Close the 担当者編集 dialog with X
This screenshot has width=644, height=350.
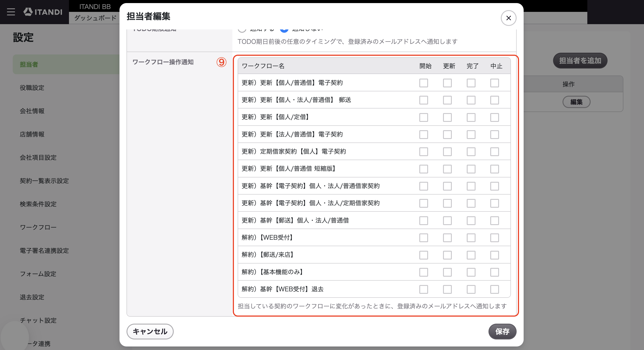click(508, 18)
